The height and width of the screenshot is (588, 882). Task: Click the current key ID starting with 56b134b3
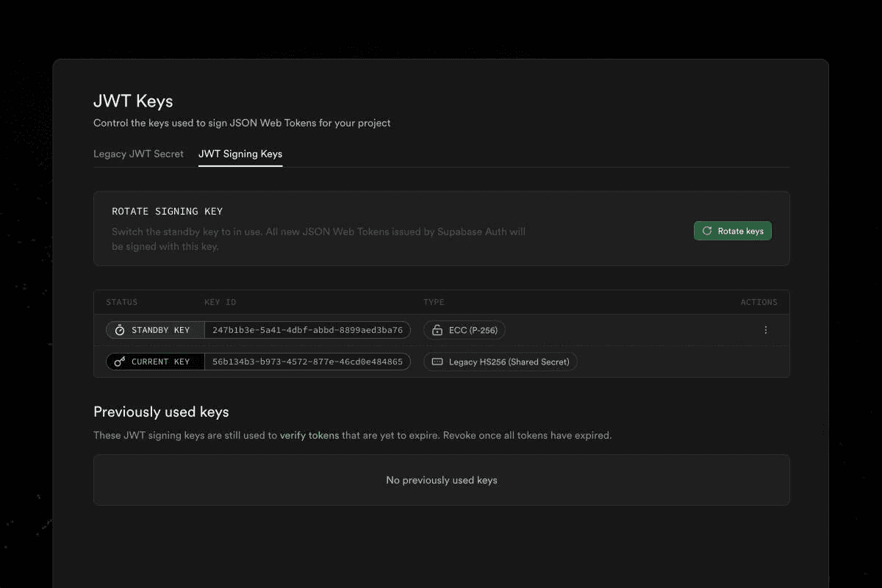coord(307,362)
